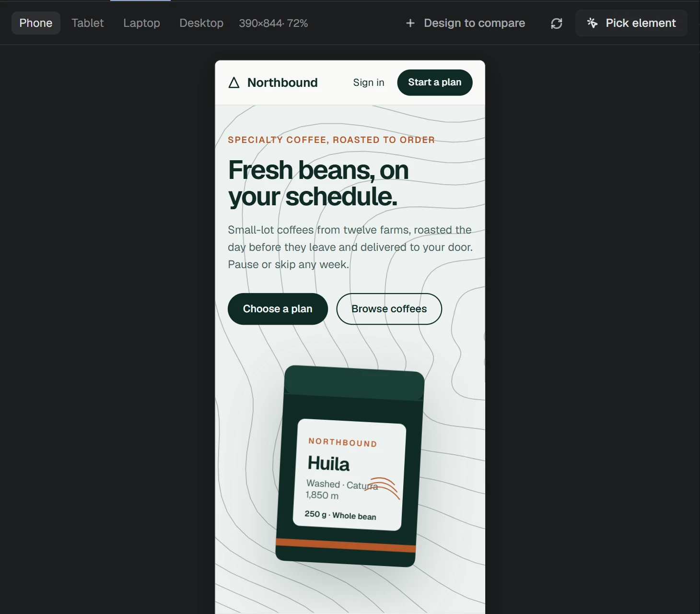Image resolution: width=700 pixels, height=614 pixels.
Task: Click the Browse coffees button
Action: 389,309
